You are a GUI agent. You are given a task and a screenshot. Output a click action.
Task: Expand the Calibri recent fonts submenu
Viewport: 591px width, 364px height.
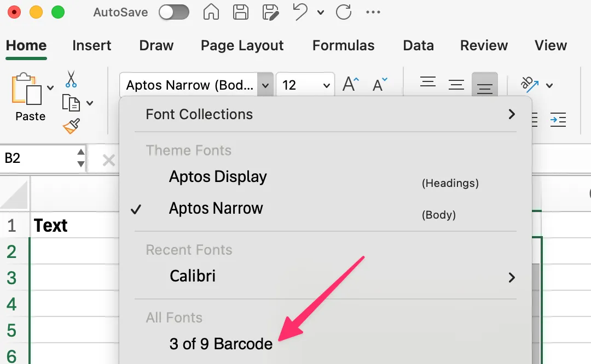point(512,277)
